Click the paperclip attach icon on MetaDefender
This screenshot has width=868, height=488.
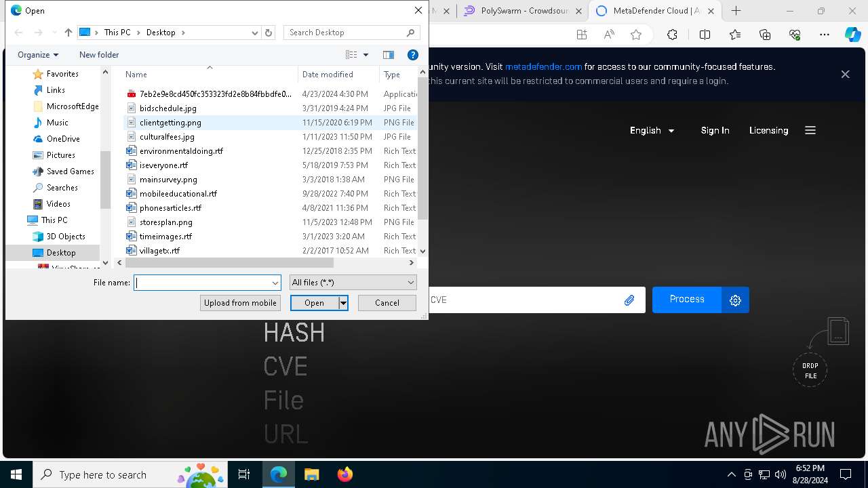coord(629,300)
